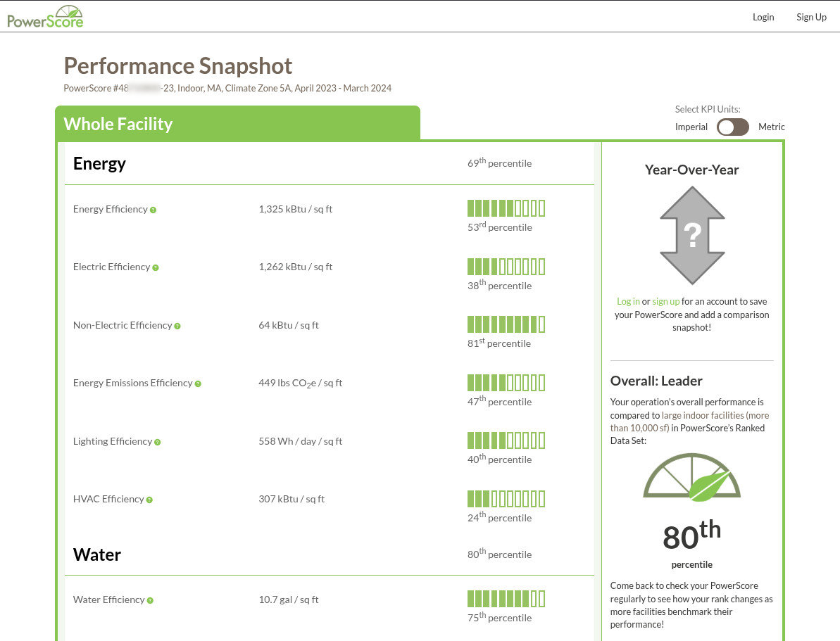Click the '53rd percentile' text
Image resolution: width=840 pixels, height=641 pixels.
(x=499, y=227)
